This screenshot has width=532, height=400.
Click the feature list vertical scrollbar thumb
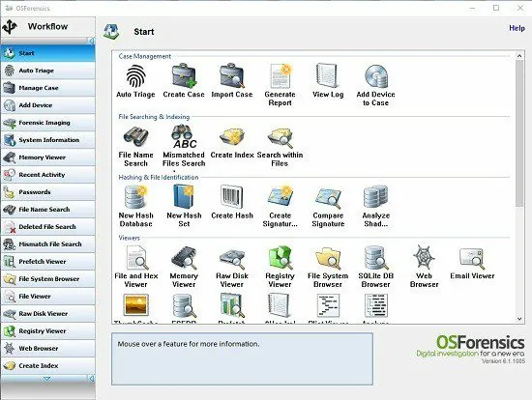point(519,133)
